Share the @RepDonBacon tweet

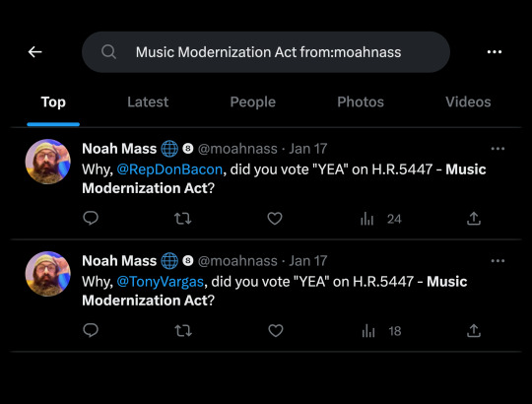click(474, 219)
